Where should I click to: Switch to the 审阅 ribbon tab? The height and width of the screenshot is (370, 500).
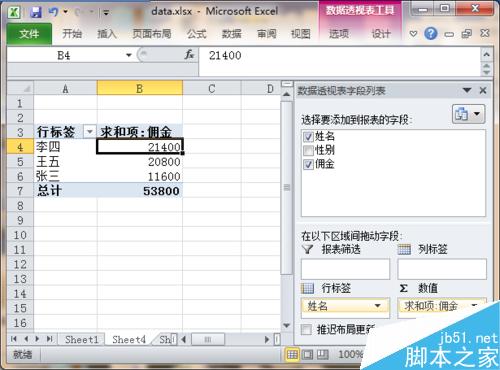[266, 34]
